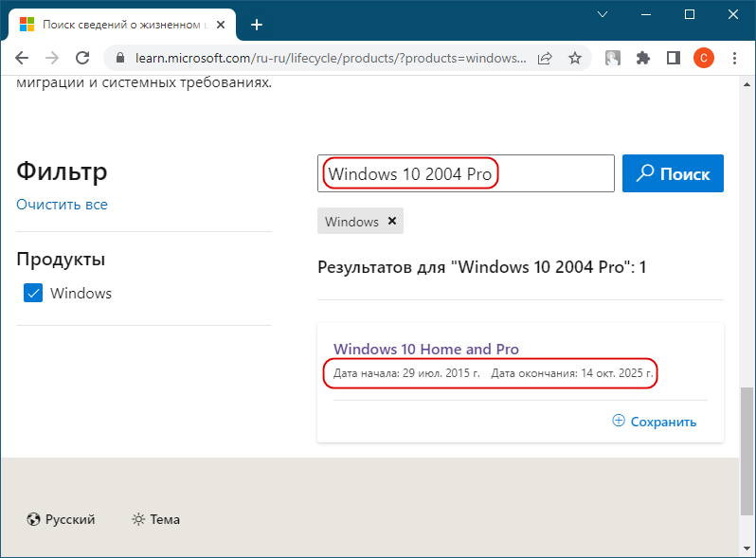This screenshot has height=558, width=756.
Task: Click the Фильтр heading
Action: 62,171
